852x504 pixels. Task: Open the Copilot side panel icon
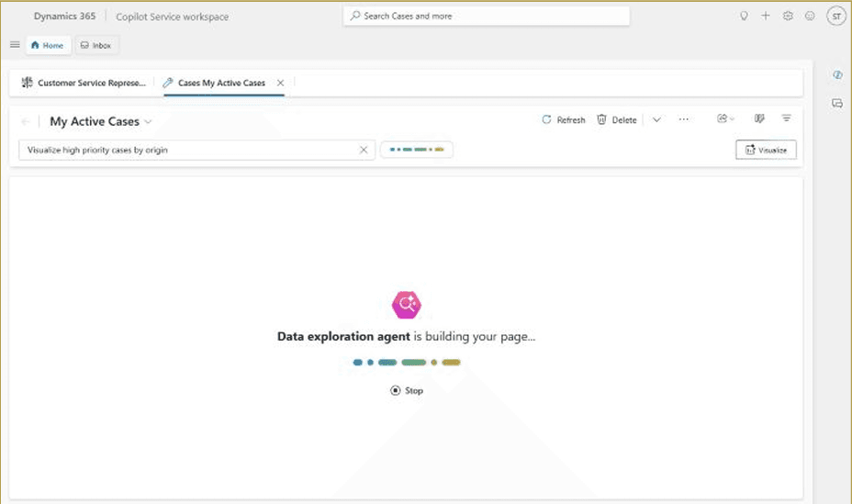[837, 75]
